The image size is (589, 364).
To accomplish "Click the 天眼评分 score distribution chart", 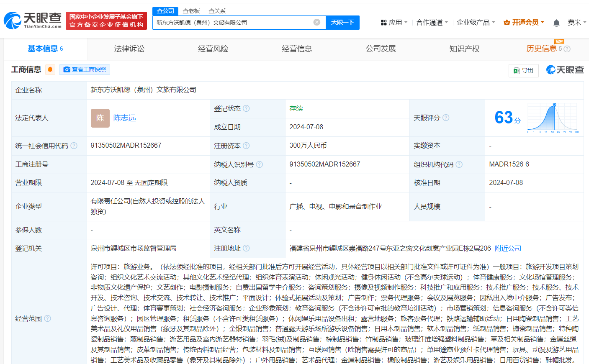I will pos(553,118).
